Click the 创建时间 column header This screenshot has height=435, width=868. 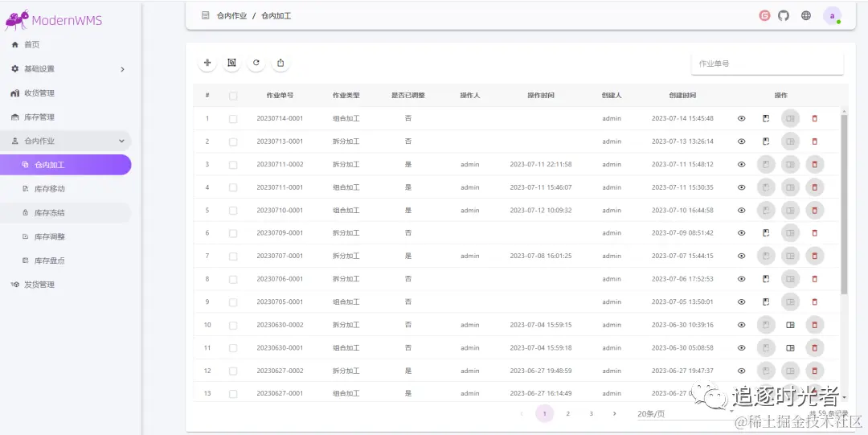(x=682, y=96)
